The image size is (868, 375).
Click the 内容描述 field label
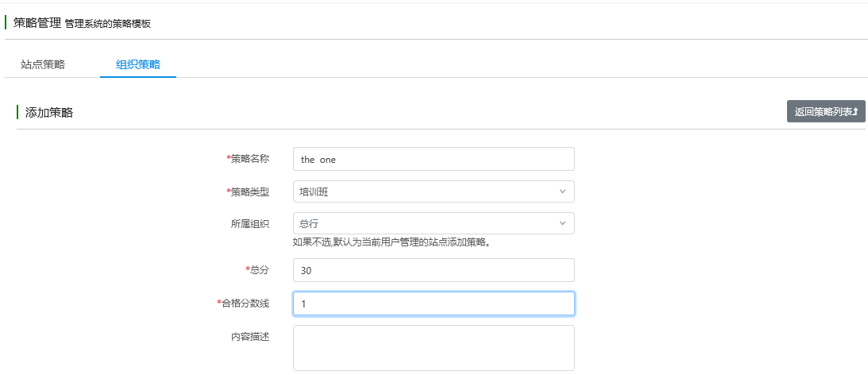coord(250,336)
